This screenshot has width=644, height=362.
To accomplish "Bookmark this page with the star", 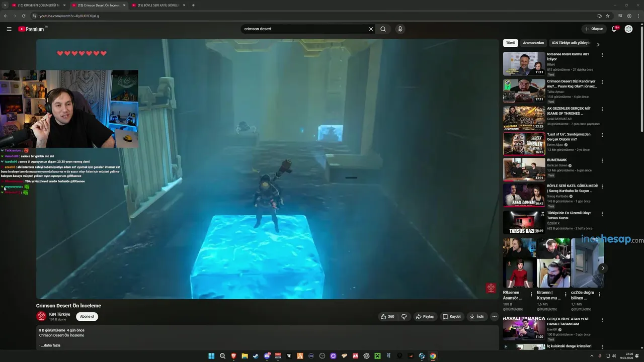I will pyautogui.click(x=608, y=16).
